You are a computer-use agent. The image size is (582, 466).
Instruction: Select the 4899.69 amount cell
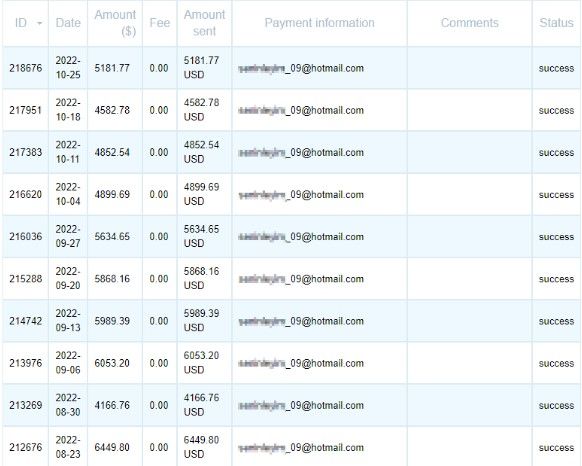click(112, 195)
